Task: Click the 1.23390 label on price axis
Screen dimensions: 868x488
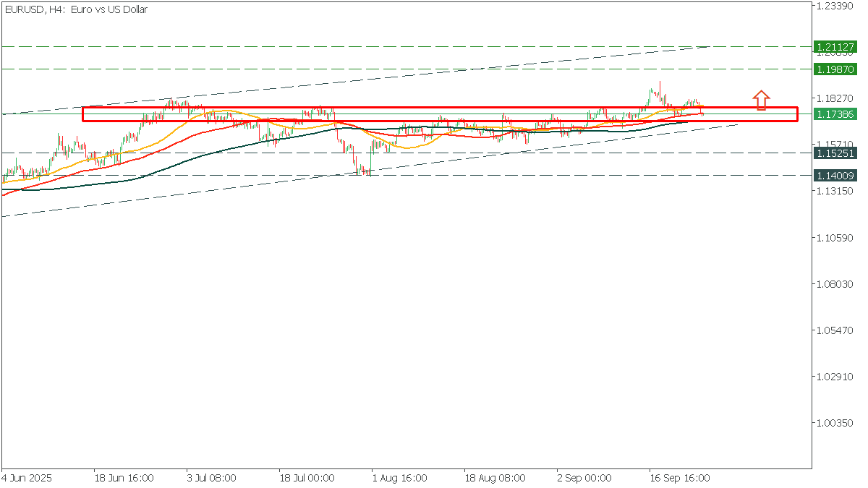Action: pos(834,6)
